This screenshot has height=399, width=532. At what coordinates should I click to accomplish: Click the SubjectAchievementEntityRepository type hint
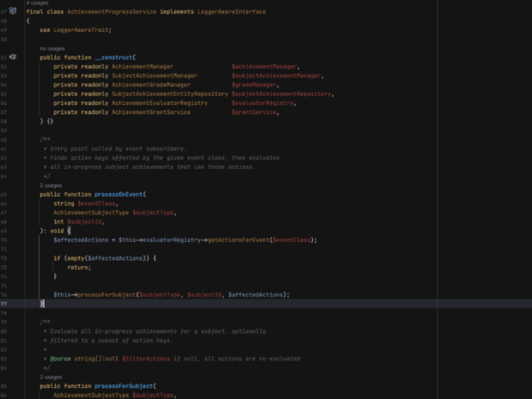(x=170, y=94)
